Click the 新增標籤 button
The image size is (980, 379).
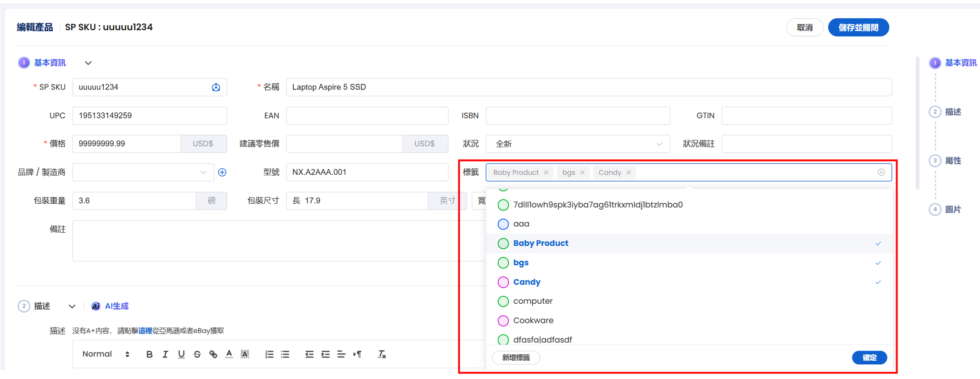[516, 357]
